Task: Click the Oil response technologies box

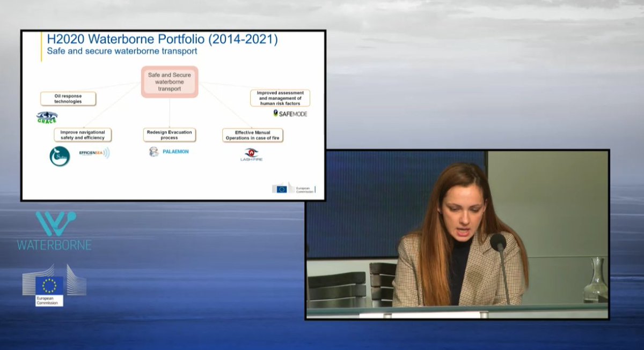Action: pyautogui.click(x=68, y=99)
